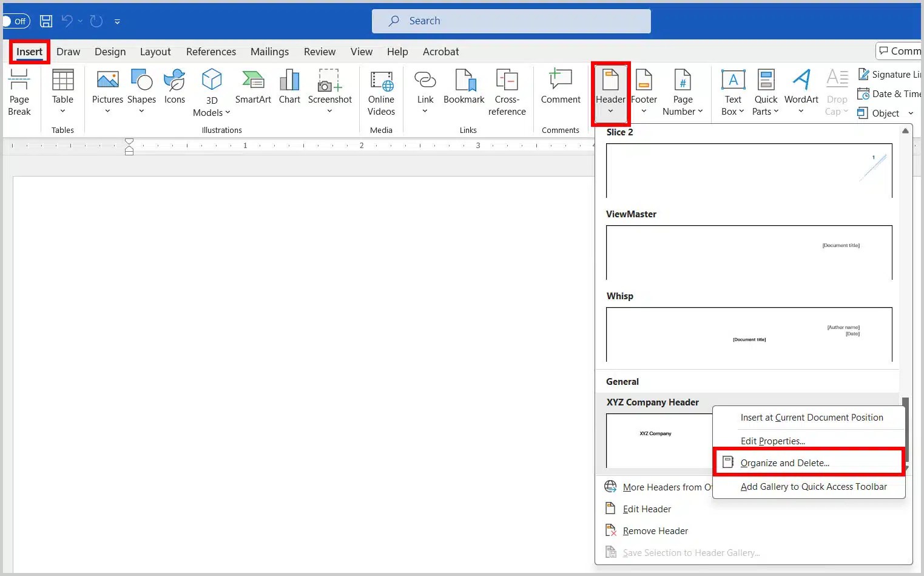The height and width of the screenshot is (576, 924).
Task: Choose Organize and Delete
Action: (x=809, y=462)
